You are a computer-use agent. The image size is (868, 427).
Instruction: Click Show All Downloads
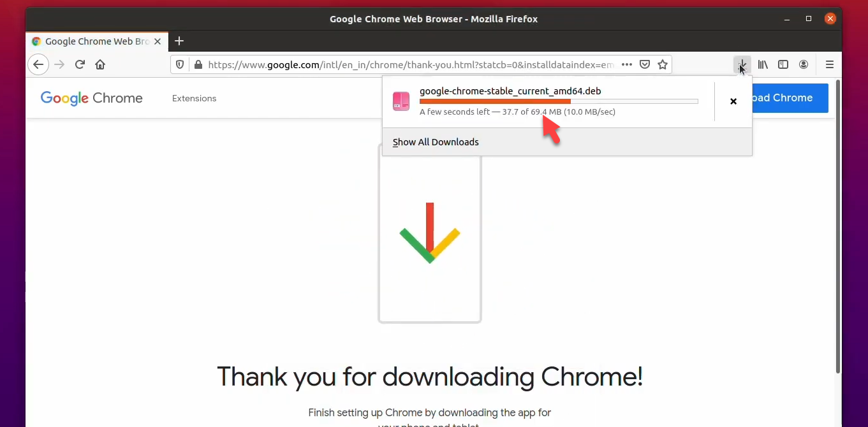click(x=436, y=142)
